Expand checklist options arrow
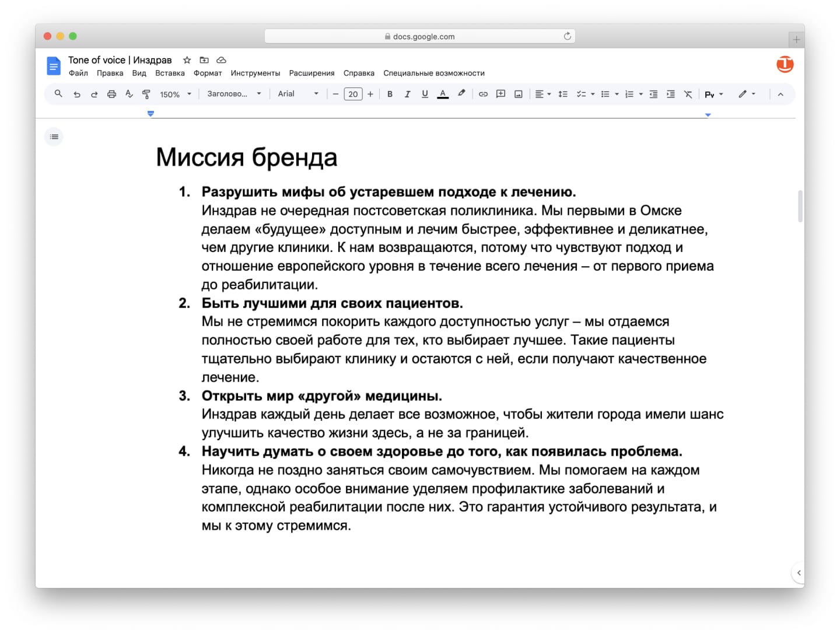 593,94
